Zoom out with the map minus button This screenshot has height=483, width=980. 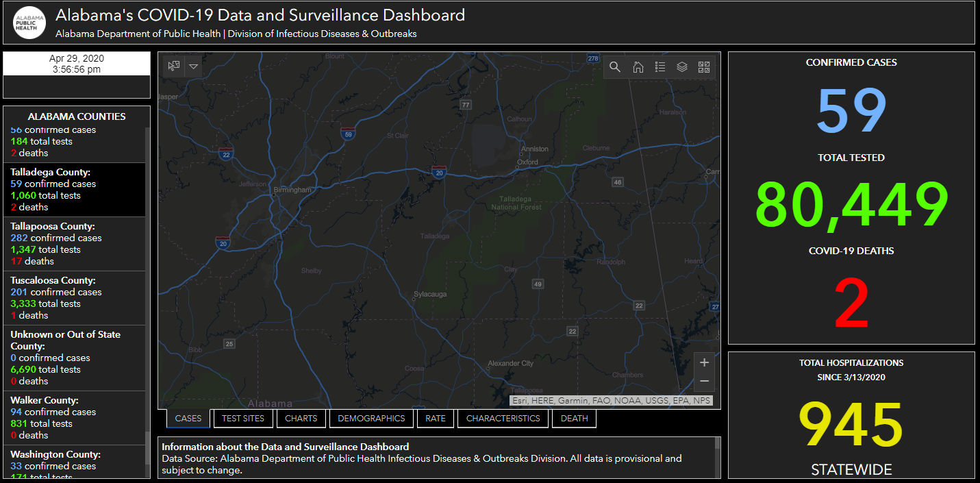[x=704, y=382]
